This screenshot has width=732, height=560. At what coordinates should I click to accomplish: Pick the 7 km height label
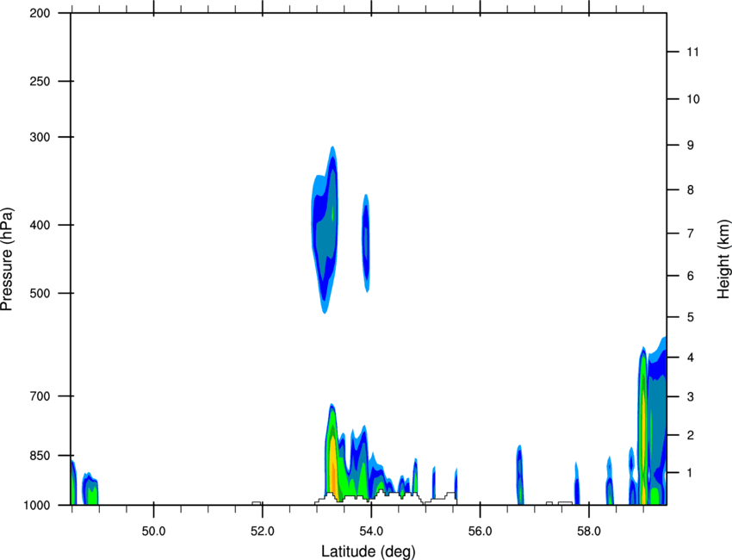pyautogui.click(x=691, y=233)
